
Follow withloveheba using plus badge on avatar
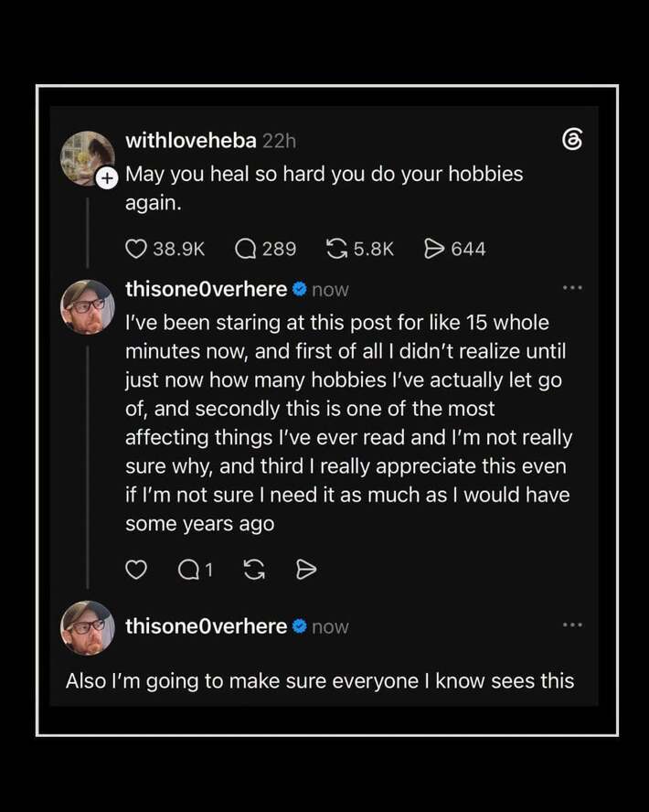tap(107, 178)
